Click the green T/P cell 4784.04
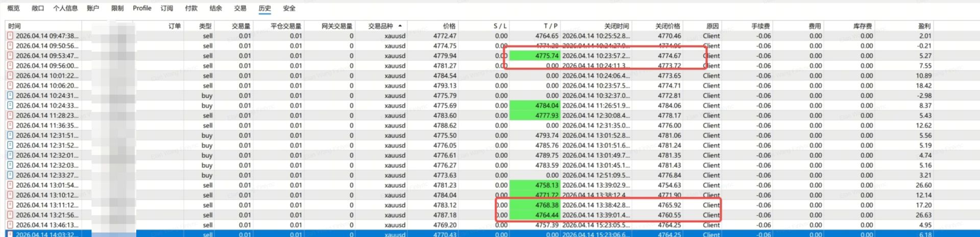Screen dimensions: 980x237 tap(534, 106)
